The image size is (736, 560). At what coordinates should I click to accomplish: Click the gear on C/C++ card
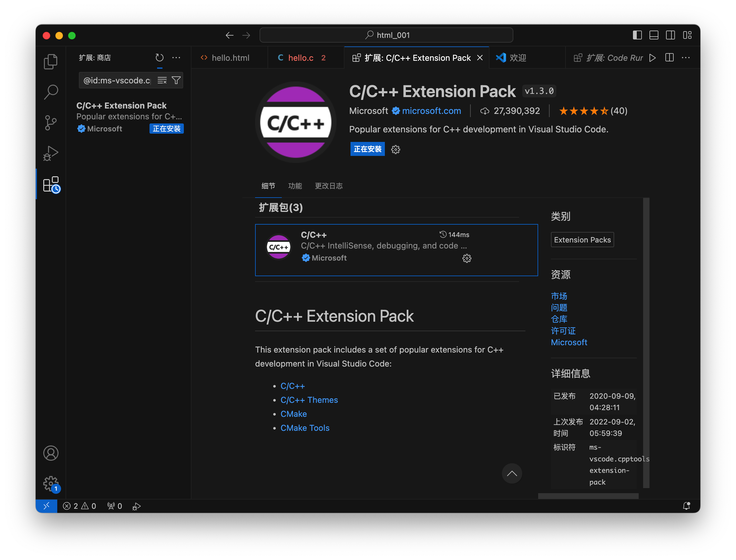point(467,258)
